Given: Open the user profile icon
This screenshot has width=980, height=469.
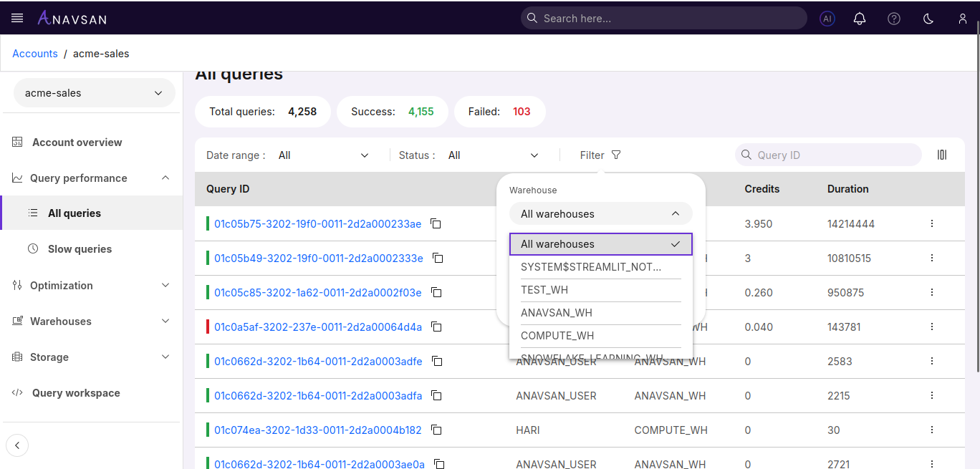Looking at the screenshot, I should coord(963,19).
